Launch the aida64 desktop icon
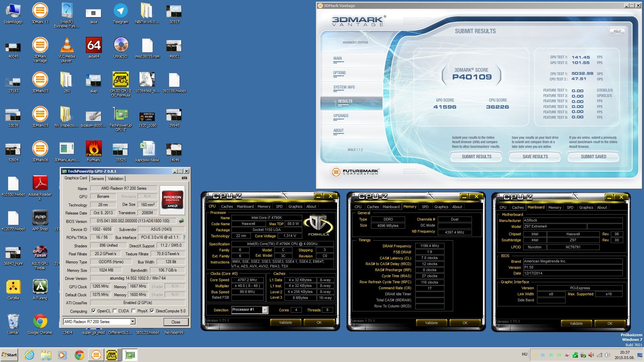Screen dimensions: 644x362 coord(94,48)
